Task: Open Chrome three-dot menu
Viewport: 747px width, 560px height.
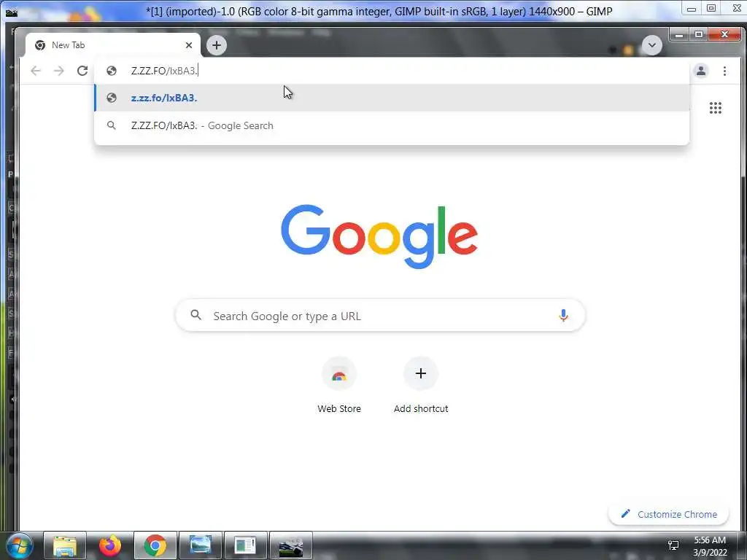Action: pos(724,71)
